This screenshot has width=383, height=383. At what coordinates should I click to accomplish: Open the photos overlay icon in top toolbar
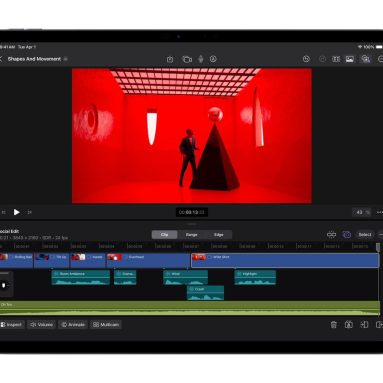(366, 59)
